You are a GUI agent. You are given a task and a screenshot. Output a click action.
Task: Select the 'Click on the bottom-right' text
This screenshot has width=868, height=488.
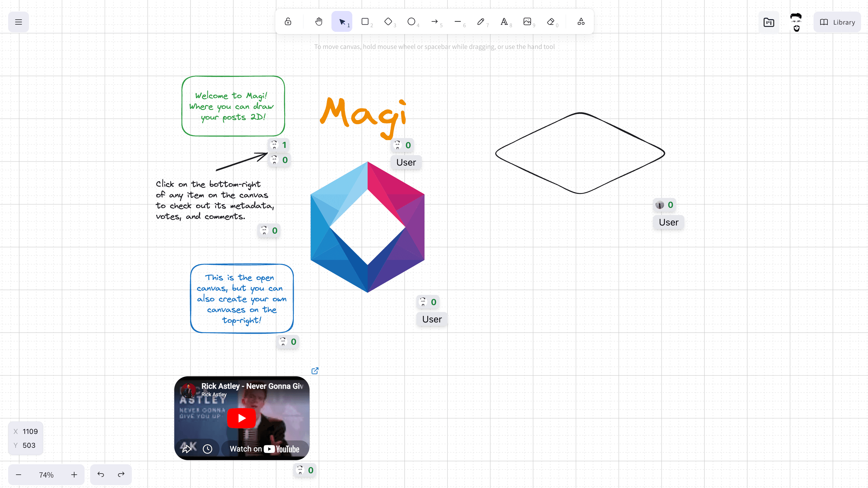215,200
